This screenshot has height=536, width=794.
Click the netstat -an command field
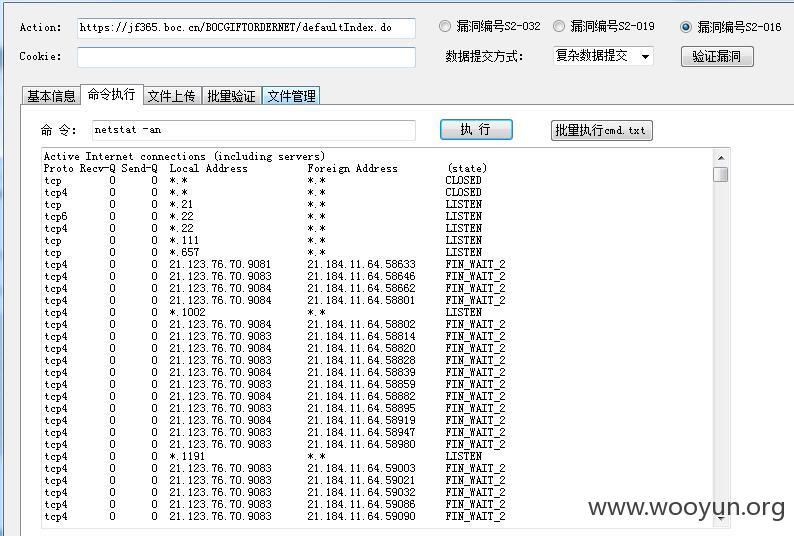tap(254, 130)
